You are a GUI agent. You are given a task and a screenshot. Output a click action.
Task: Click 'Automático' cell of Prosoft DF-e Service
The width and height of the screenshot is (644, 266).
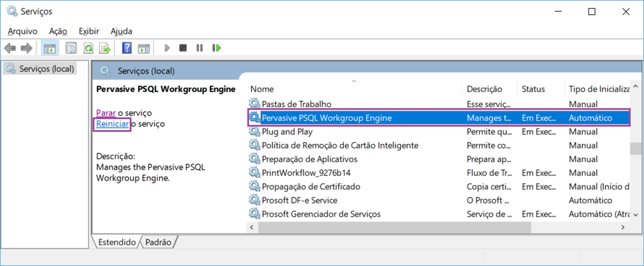coord(590,200)
